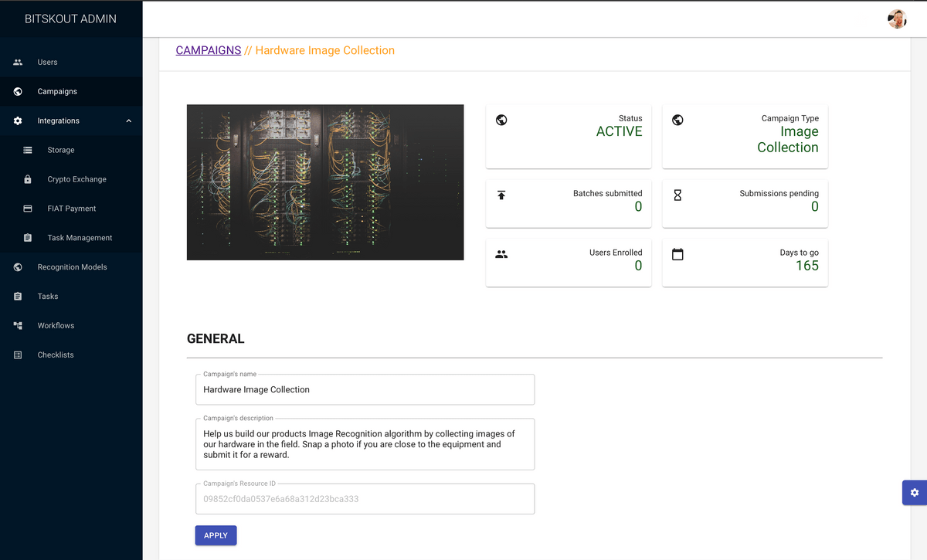Image resolution: width=927 pixels, height=560 pixels.
Task: Click the Storage list icon
Action: click(28, 150)
